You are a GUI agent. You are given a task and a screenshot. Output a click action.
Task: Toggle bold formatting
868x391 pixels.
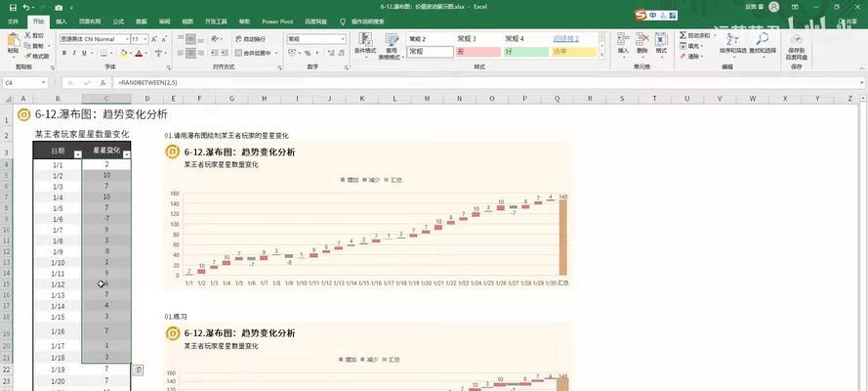point(64,53)
